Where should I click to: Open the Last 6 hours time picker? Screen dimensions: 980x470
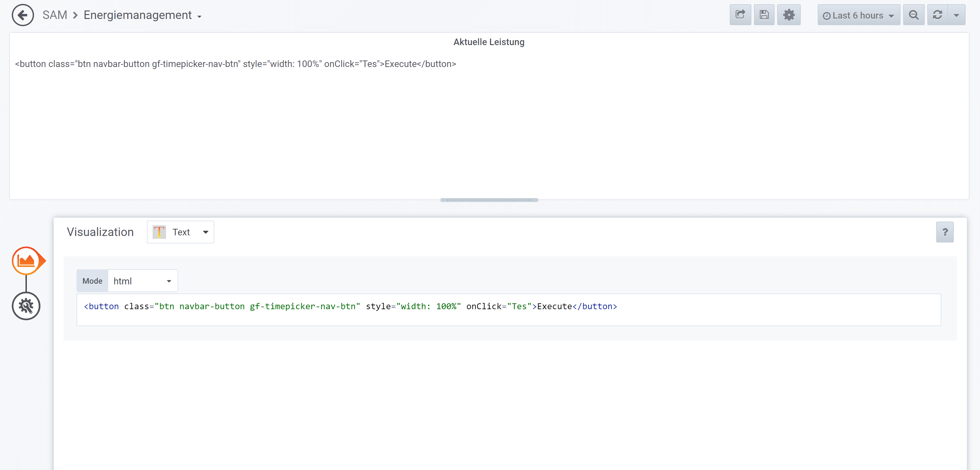coord(858,15)
